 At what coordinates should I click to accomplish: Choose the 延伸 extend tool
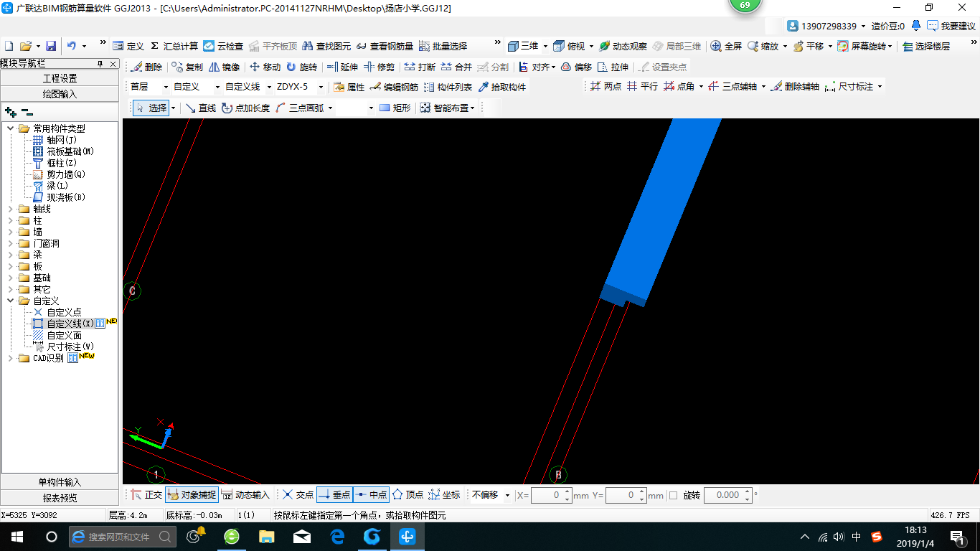[x=342, y=67]
